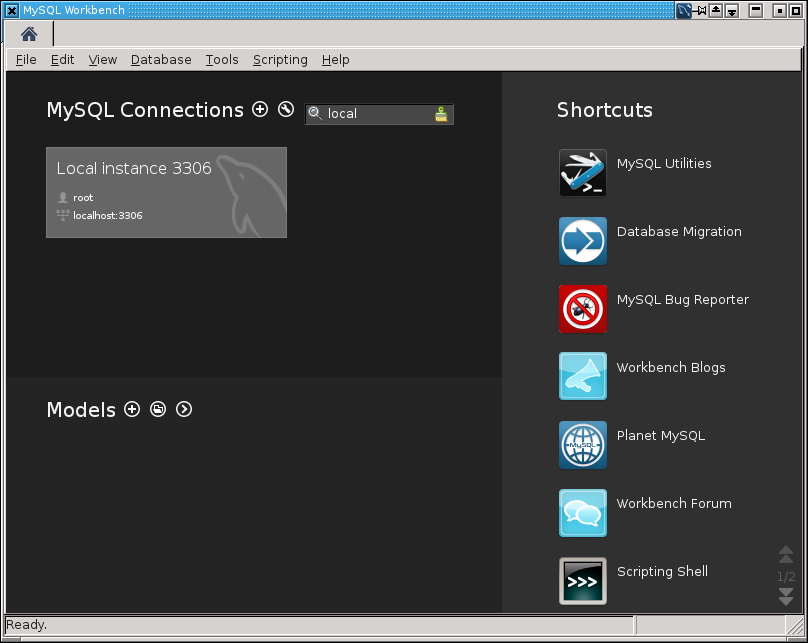Open the Workbench Forum chat icon

point(583,513)
